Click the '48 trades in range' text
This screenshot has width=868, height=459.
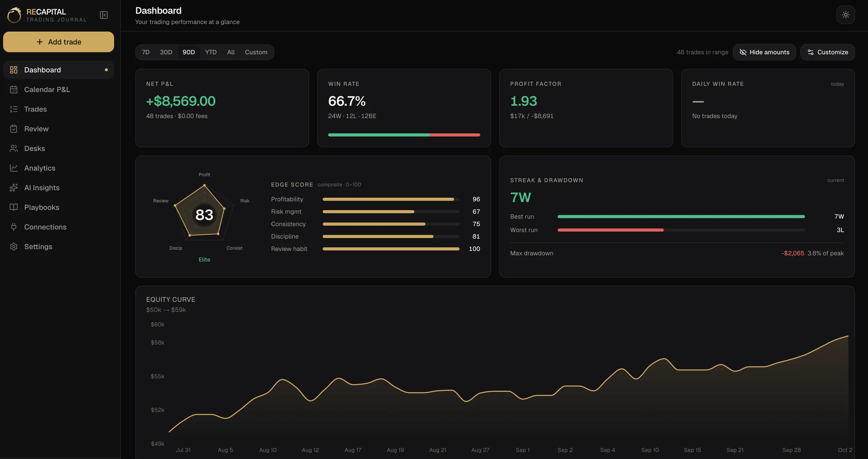coord(702,52)
